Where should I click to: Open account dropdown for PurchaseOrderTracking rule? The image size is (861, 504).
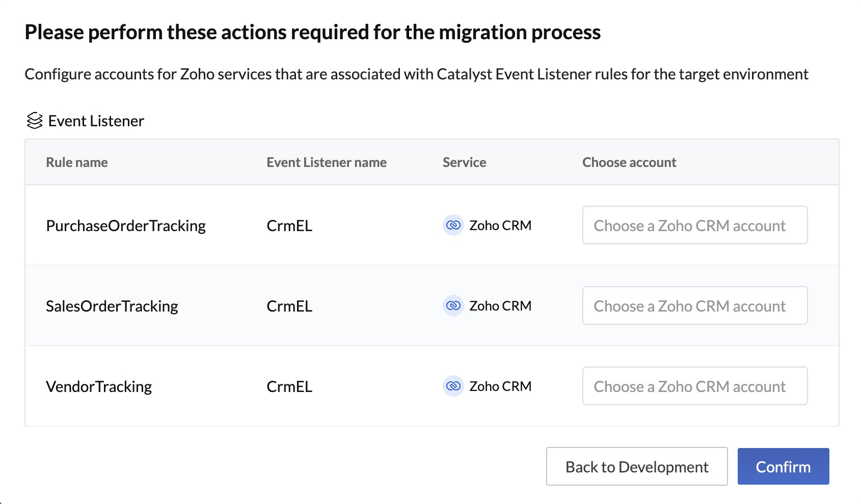click(694, 225)
